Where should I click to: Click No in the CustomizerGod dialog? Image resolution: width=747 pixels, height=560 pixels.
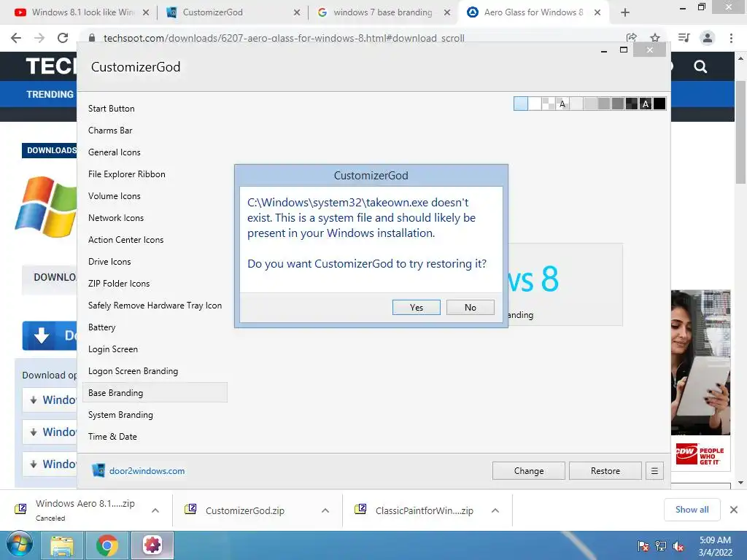471,307
